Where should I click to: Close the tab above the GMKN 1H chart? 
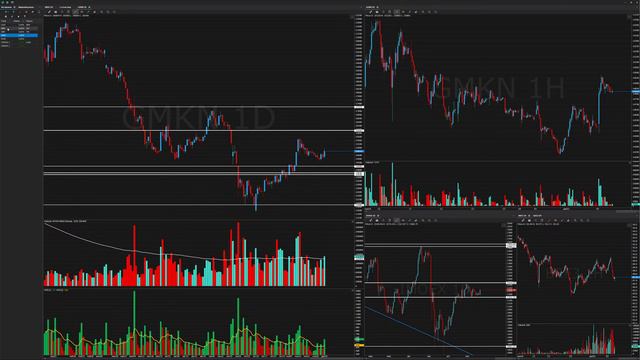click(x=378, y=7)
